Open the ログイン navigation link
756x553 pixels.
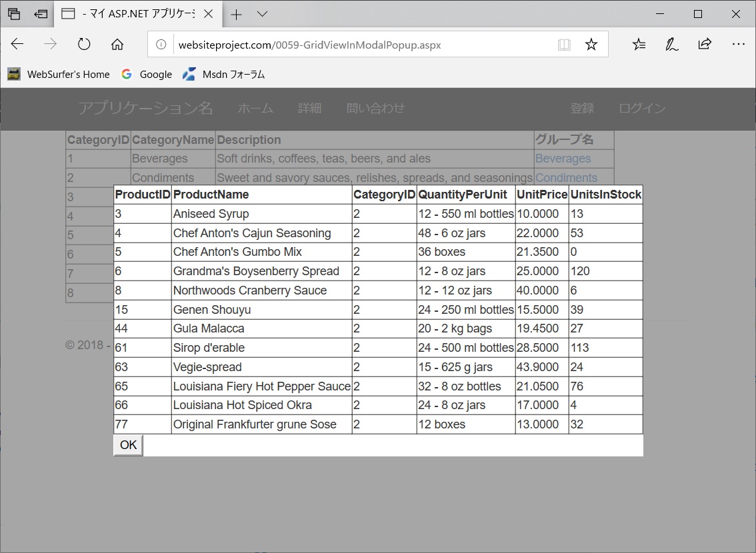pos(642,108)
